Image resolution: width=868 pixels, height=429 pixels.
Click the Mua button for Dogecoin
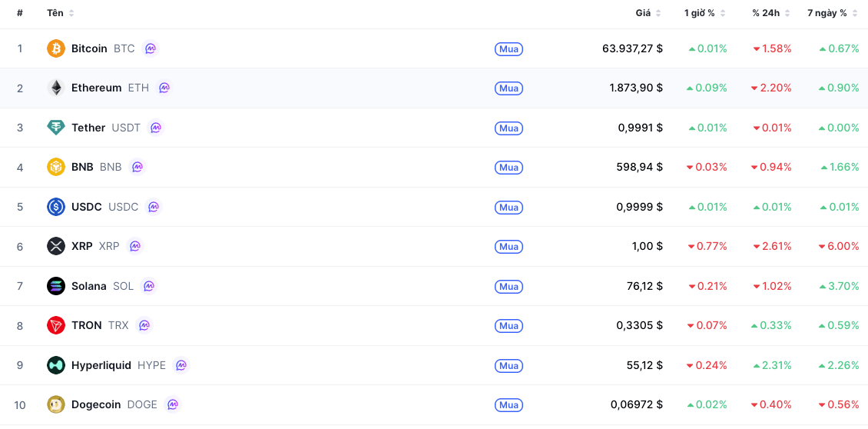(x=509, y=404)
